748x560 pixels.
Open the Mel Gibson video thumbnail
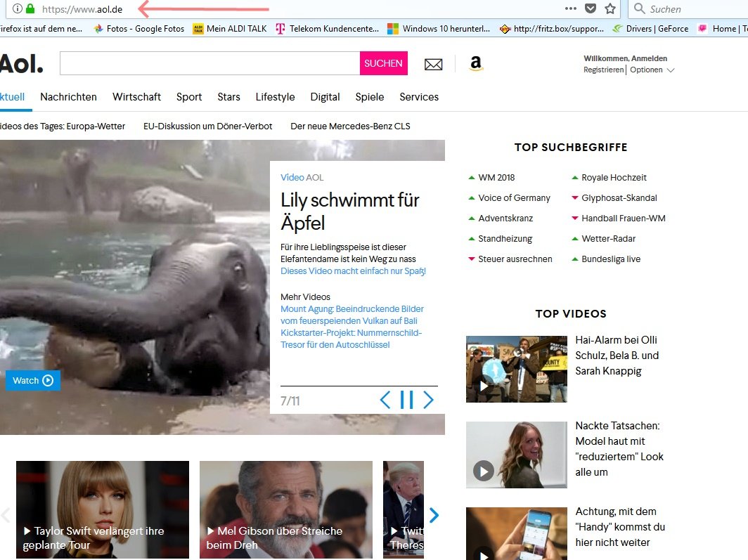285,509
